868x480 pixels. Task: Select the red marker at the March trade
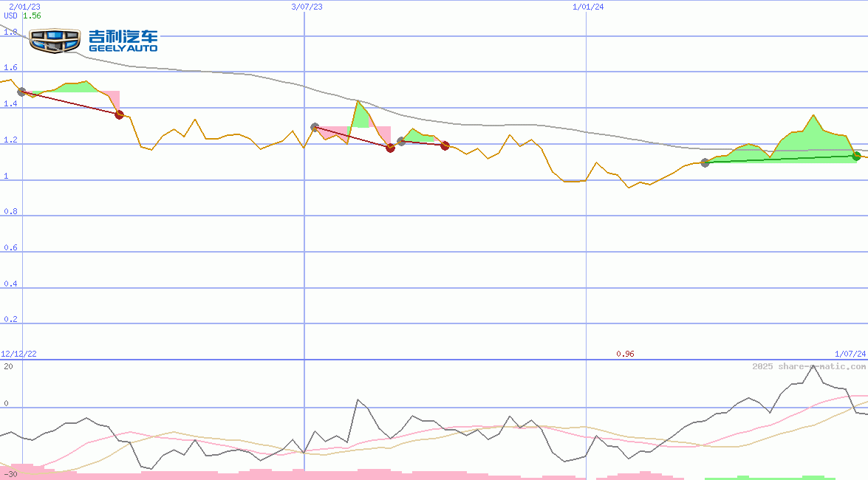click(389, 148)
